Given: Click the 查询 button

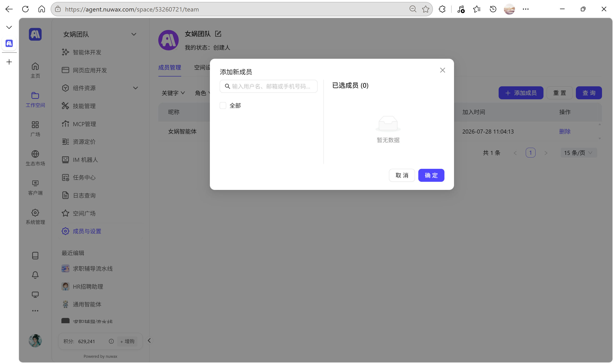Looking at the screenshot, I should [589, 93].
